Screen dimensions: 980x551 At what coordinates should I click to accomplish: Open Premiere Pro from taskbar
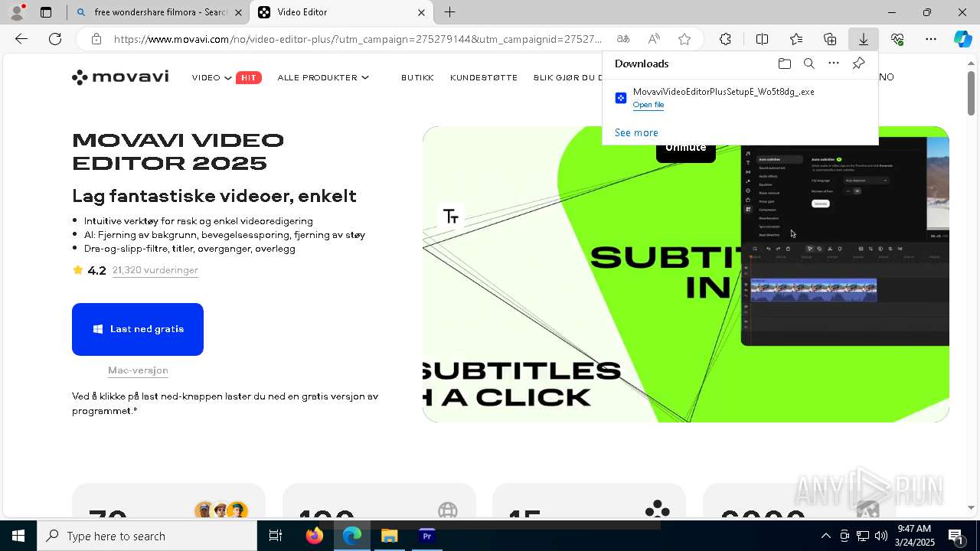click(427, 536)
